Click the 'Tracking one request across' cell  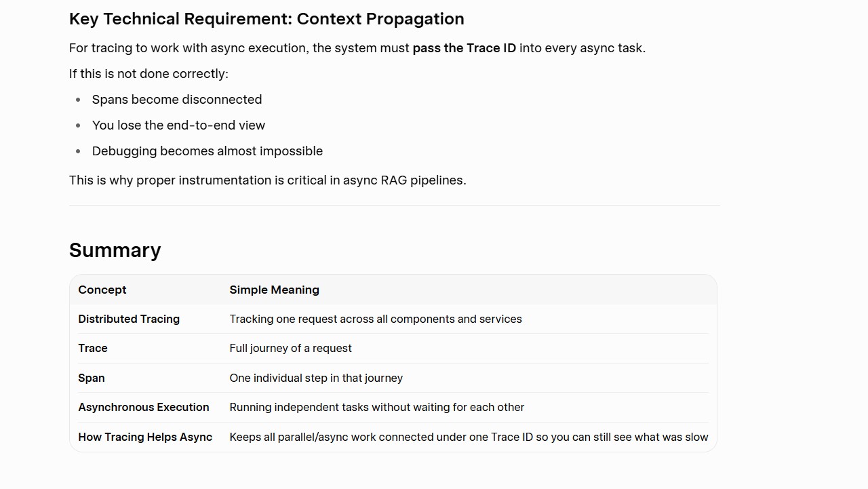pos(376,319)
